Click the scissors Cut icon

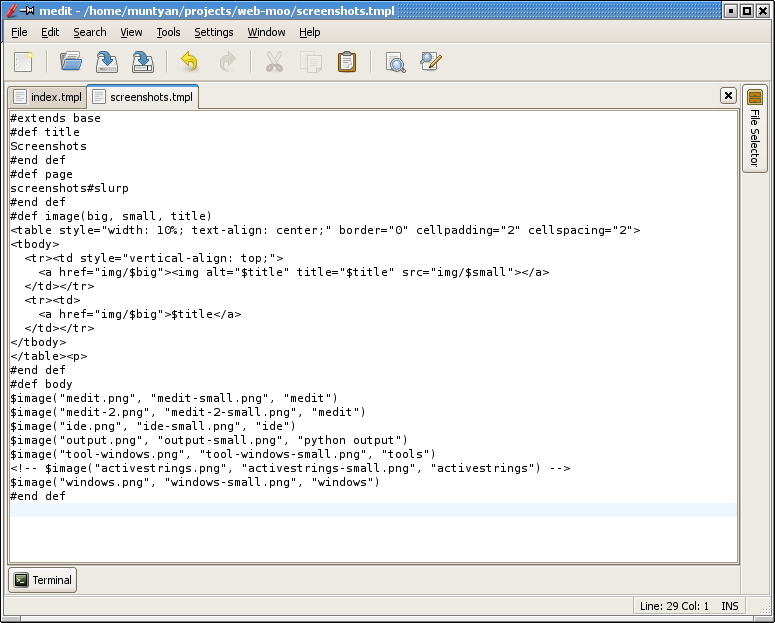274,62
